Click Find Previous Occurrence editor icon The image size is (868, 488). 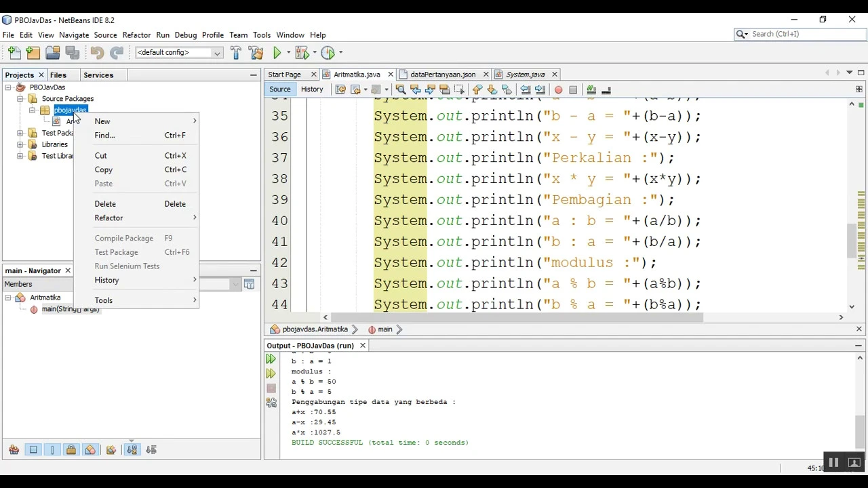pyautogui.click(x=415, y=89)
